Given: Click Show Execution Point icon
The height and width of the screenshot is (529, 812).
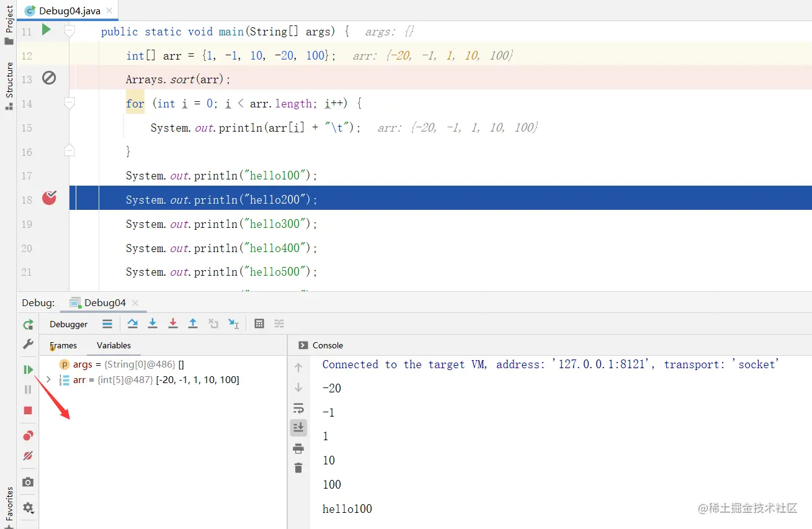Looking at the screenshot, I should (107, 323).
